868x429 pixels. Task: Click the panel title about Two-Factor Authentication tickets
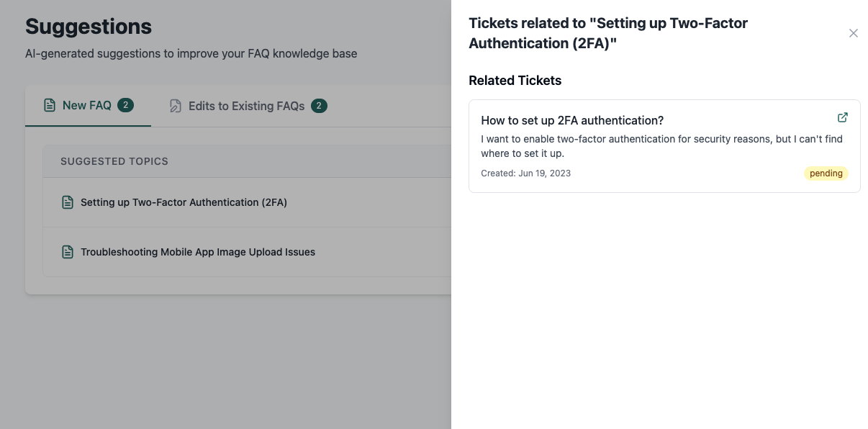coord(608,33)
